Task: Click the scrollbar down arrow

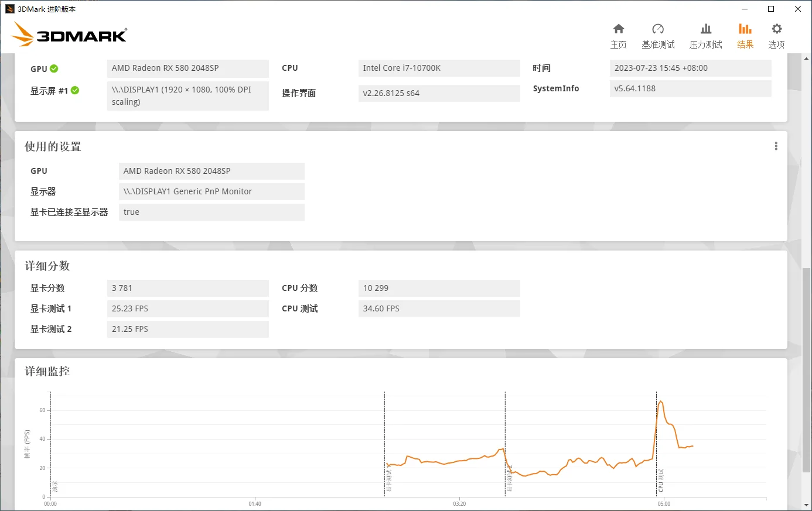Action: click(807, 505)
